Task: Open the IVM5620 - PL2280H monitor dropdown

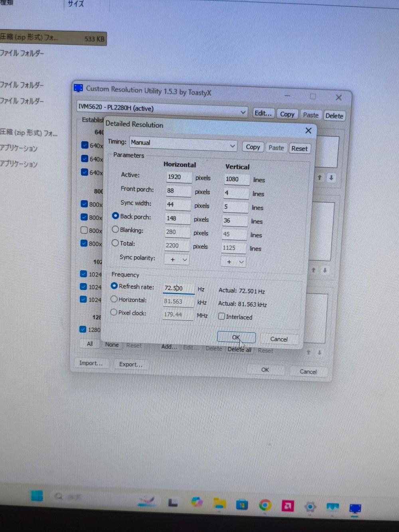Action: click(x=162, y=110)
